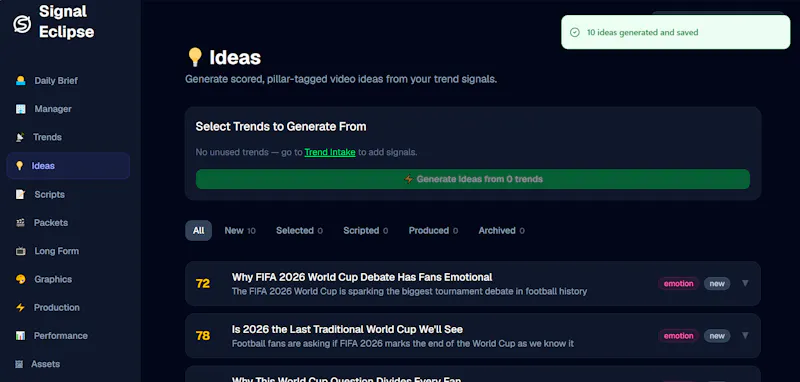This screenshot has height=382, width=800.
Task: Open idea "Is 2026 the Last Traditional World Cup We'll See"
Action: (x=347, y=329)
